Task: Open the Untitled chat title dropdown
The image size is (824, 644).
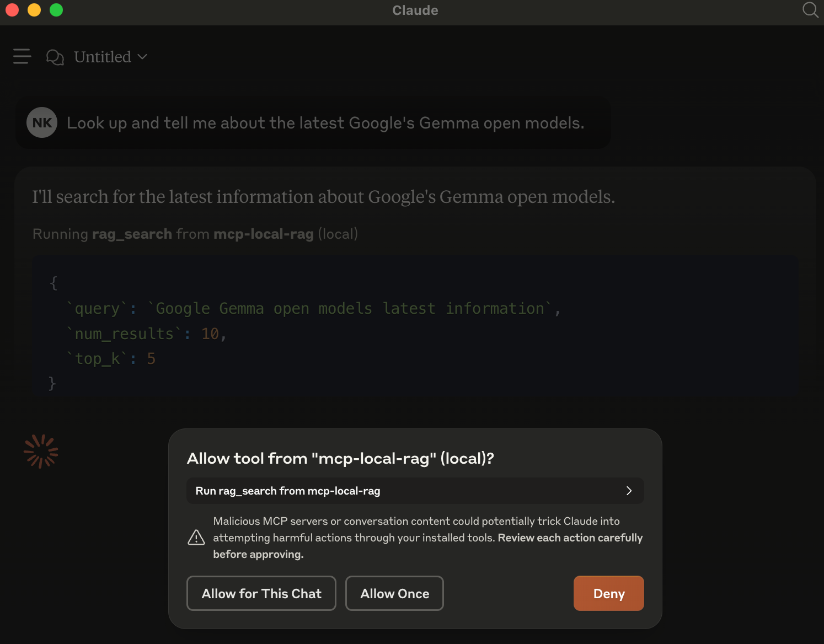Action: (111, 57)
